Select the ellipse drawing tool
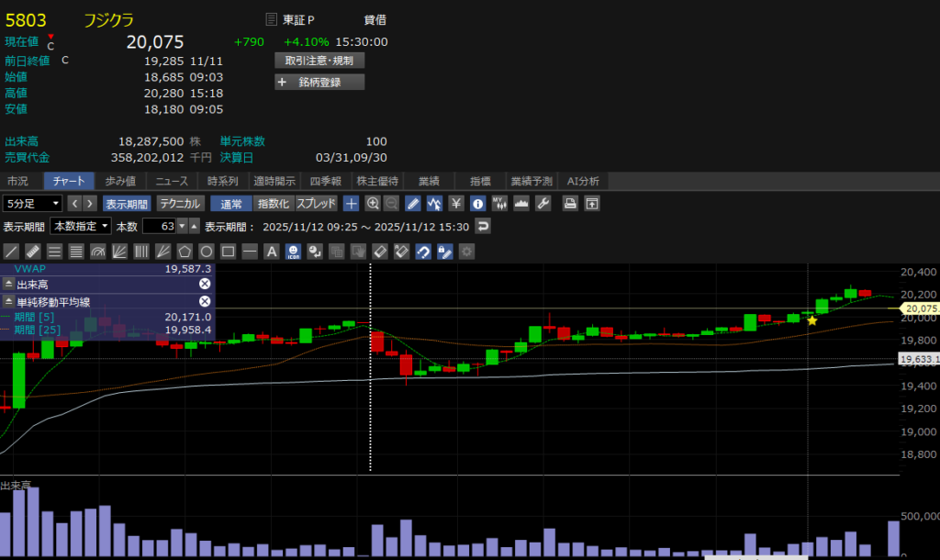The height and width of the screenshot is (560, 940). click(207, 251)
